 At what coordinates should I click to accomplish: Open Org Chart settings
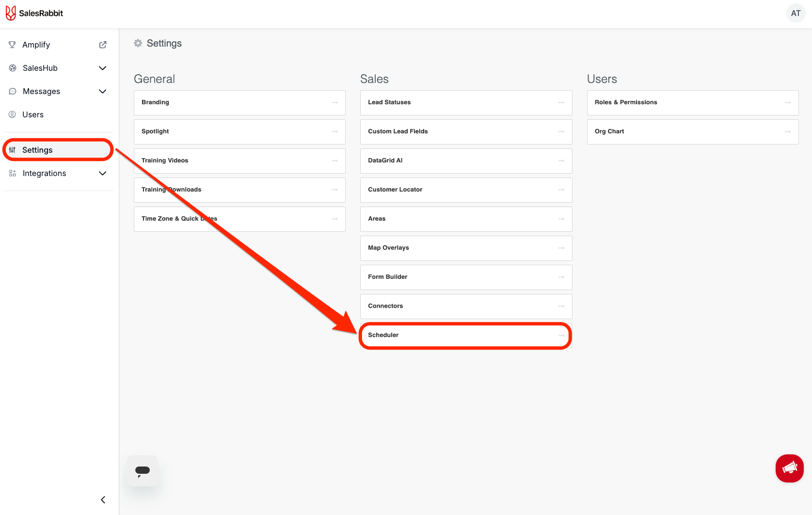pyautogui.click(x=693, y=132)
